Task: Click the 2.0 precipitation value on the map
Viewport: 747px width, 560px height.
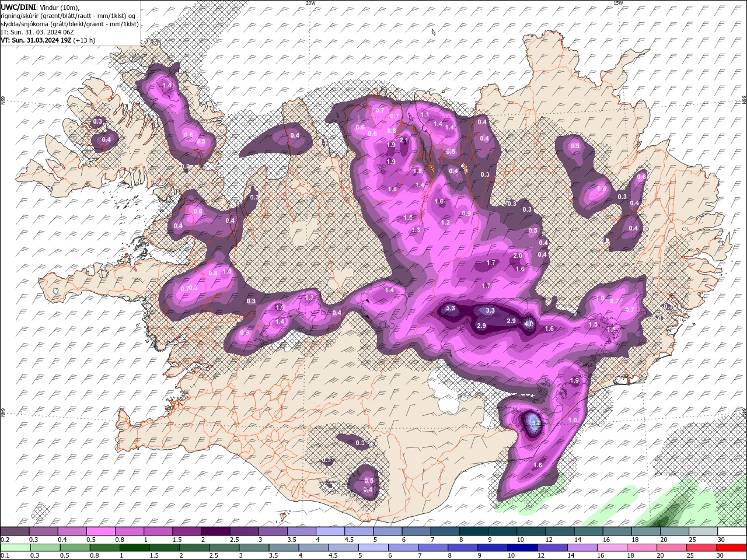Action: point(518,256)
